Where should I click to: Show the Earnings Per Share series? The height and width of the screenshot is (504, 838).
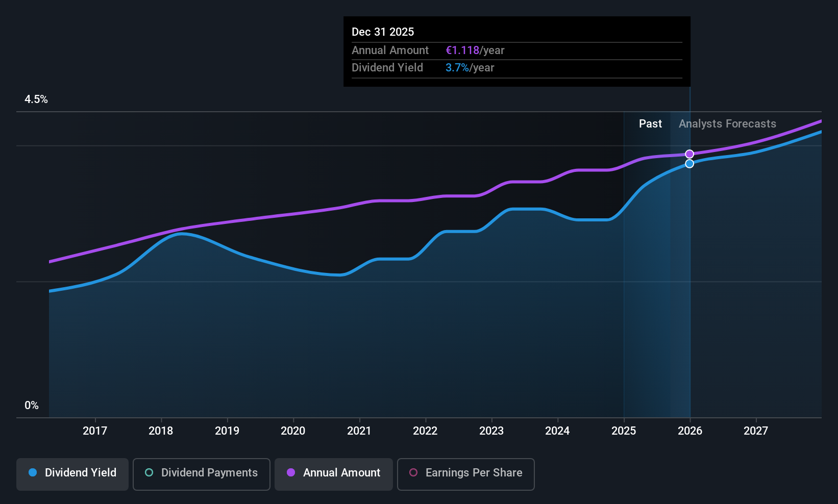(x=465, y=474)
